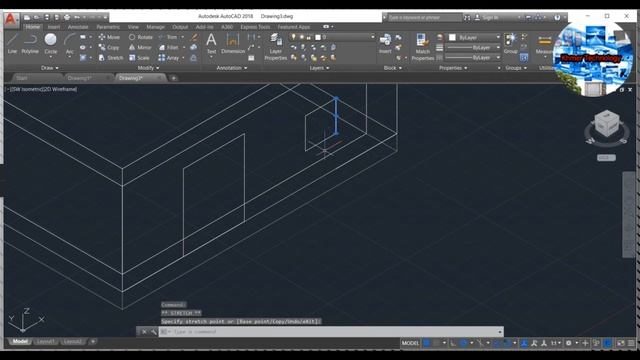640x360 pixels.
Task: Add a new drawing tab with plus button
Action: [173, 78]
